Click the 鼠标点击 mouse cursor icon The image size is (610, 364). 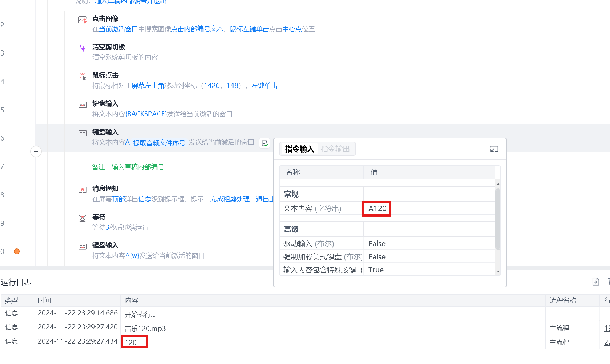point(82,76)
